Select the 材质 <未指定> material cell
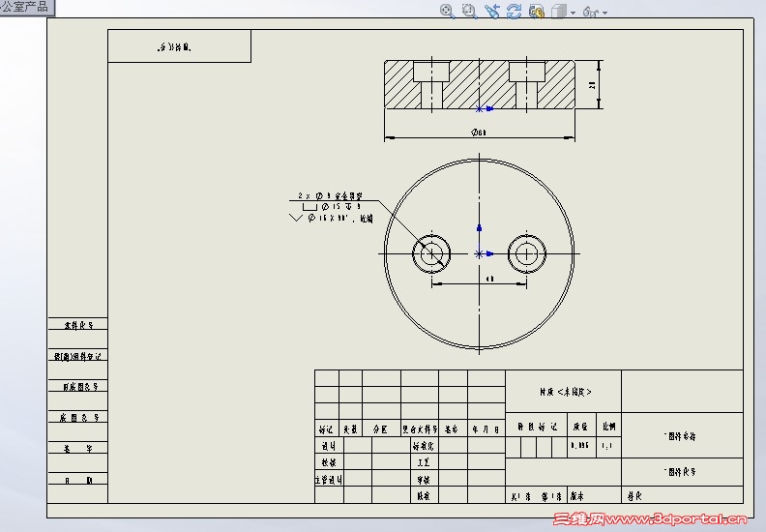The image size is (766, 532). 564,392
